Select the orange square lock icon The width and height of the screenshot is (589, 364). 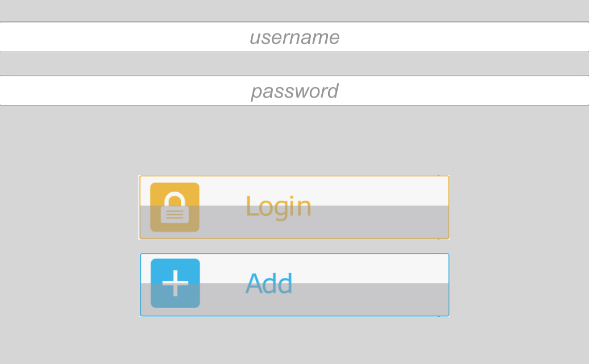point(175,207)
